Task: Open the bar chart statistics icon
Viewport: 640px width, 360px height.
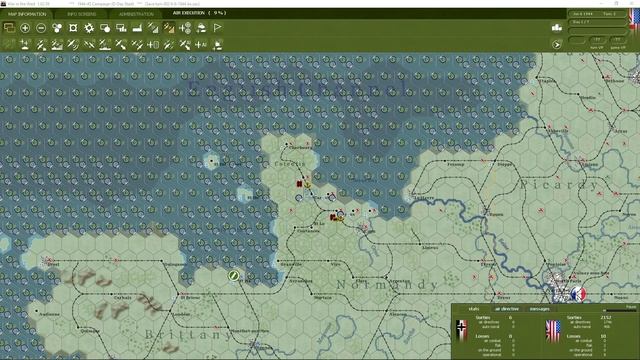Action: pos(557,28)
